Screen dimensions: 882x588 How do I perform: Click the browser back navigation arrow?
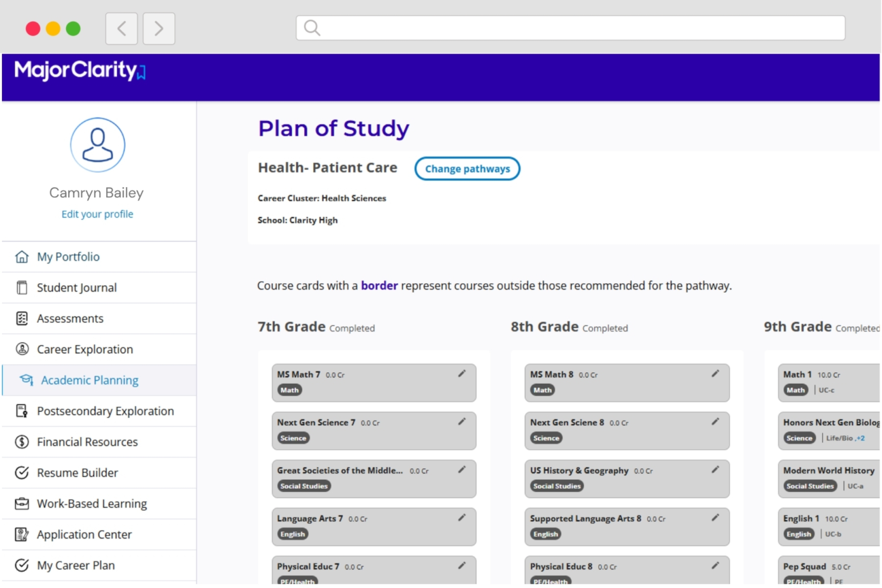tap(121, 28)
